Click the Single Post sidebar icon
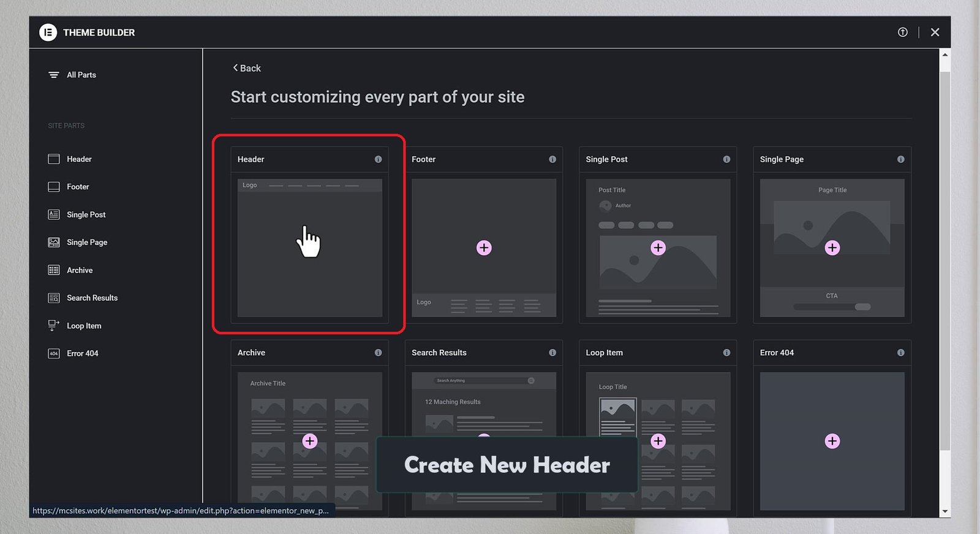 [x=54, y=214]
